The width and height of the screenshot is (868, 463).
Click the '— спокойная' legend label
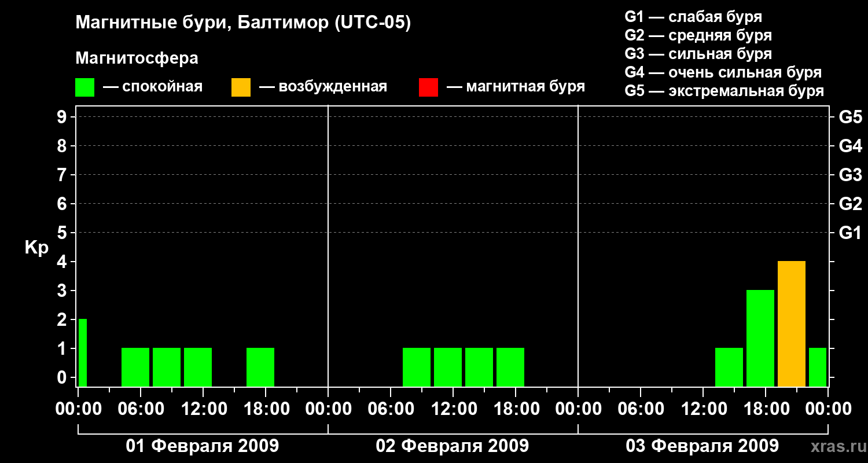pos(153,87)
